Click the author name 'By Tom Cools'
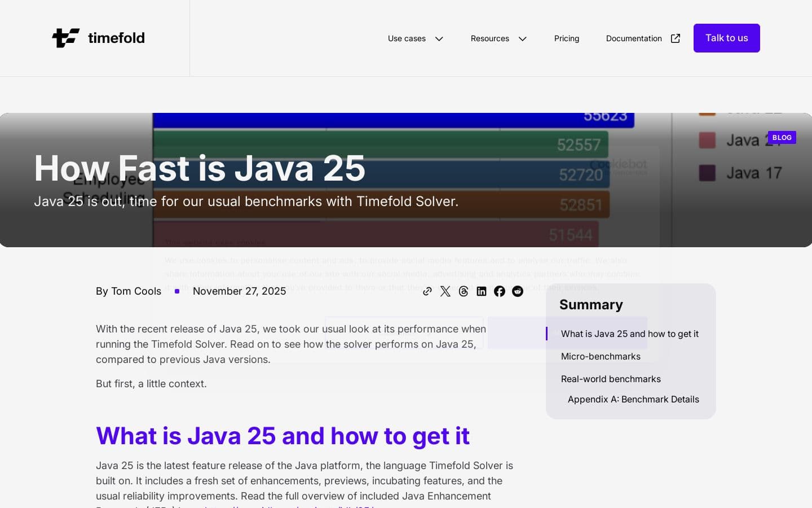Viewport: 812px width, 508px height. click(x=129, y=291)
